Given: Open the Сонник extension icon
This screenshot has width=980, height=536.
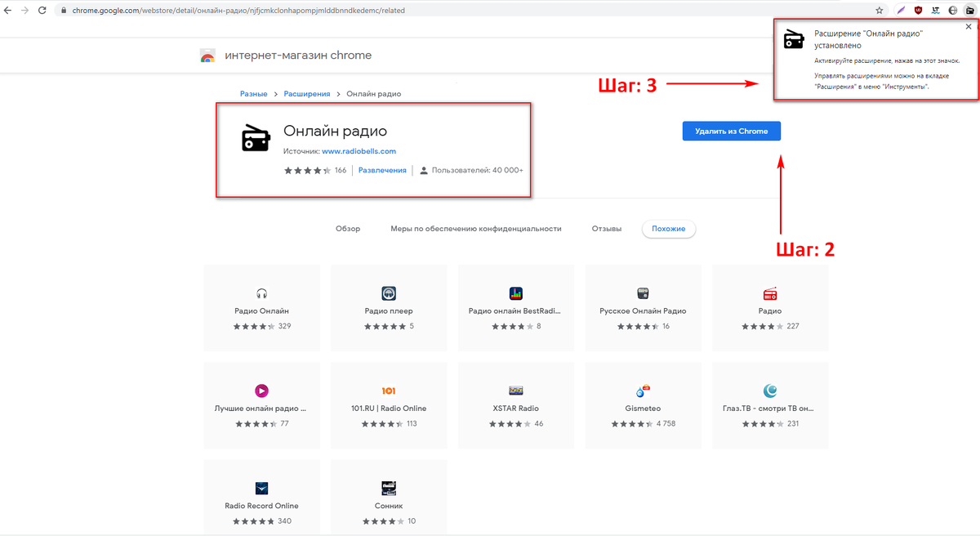Looking at the screenshot, I should [389, 488].
